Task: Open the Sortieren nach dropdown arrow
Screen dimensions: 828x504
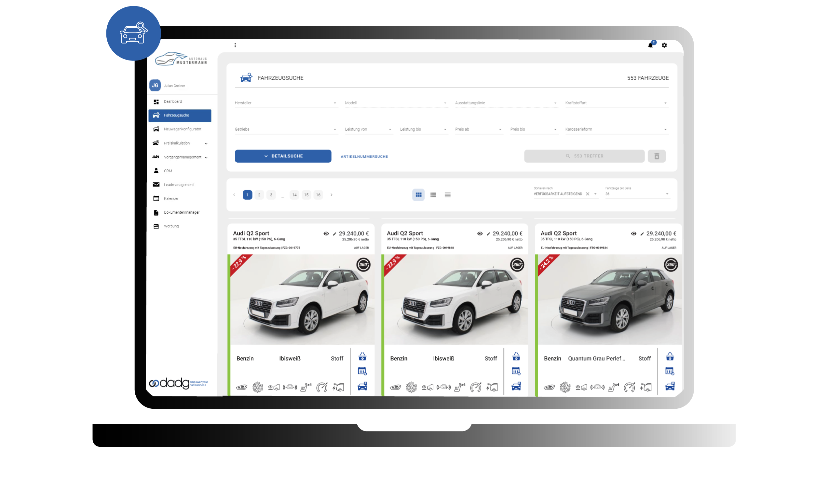Action: (595, 194)
